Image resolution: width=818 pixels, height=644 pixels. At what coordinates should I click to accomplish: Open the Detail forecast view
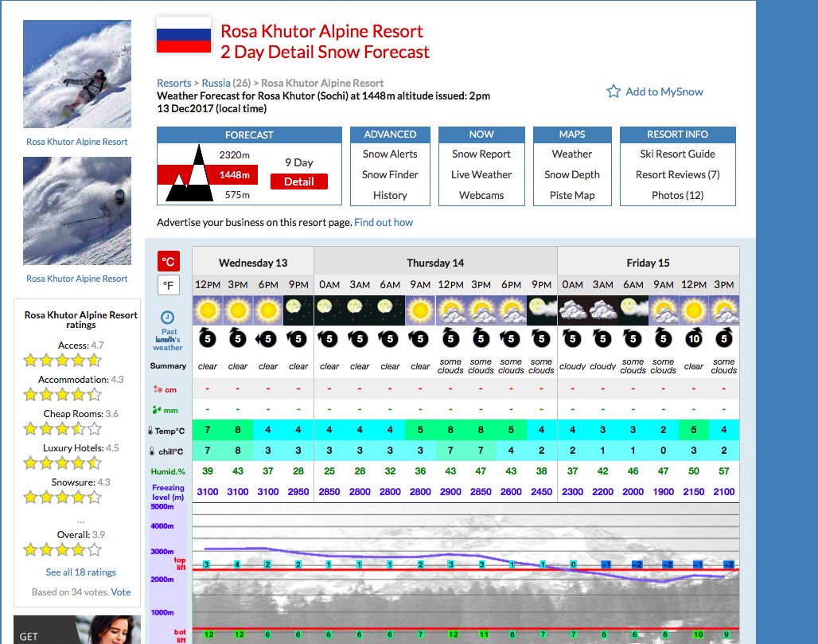pos(299,181)
